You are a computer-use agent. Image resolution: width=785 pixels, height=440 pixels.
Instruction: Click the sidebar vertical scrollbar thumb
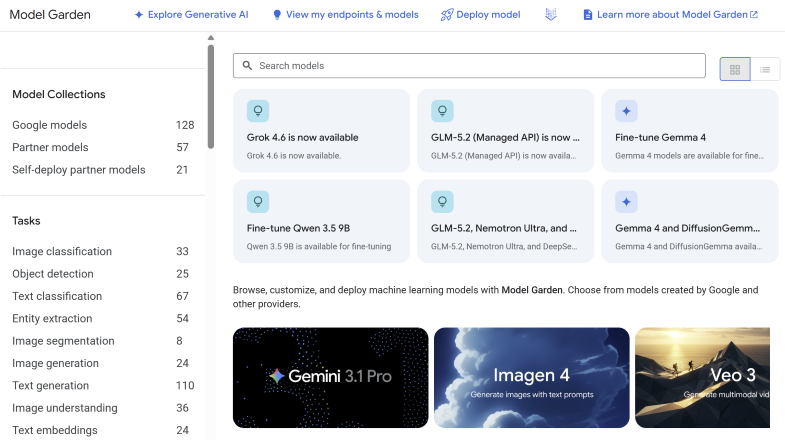211,97
